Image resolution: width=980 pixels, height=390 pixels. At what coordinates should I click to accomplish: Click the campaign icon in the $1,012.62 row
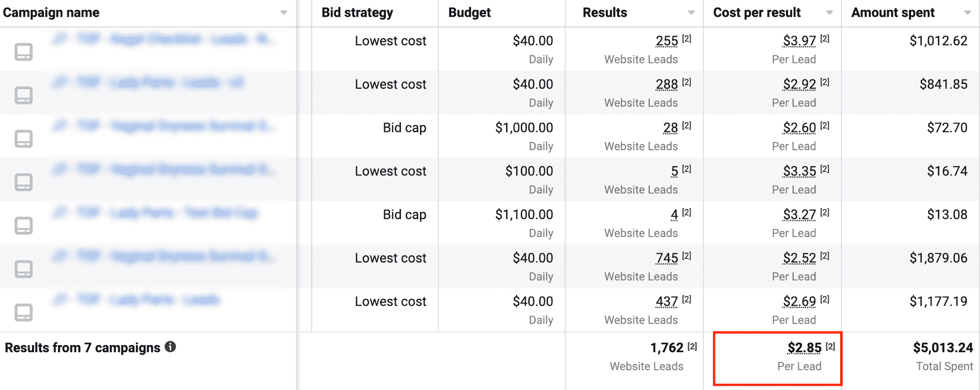(x=23, y=52)
